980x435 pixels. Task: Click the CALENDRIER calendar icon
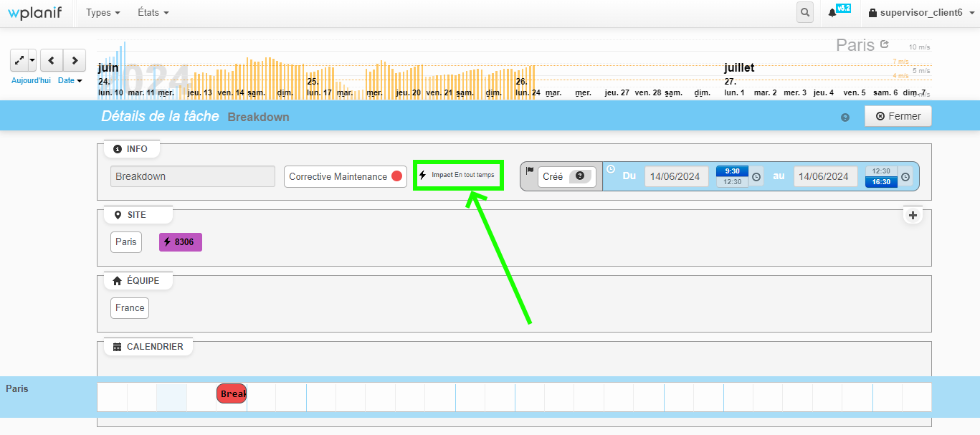click(x=117, y=346)
